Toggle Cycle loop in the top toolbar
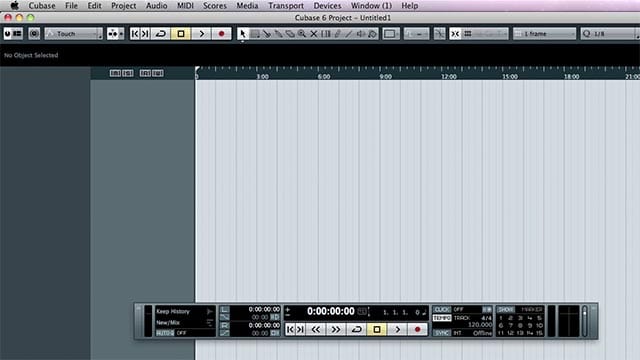Screen dimensions: 640x360 161,34
